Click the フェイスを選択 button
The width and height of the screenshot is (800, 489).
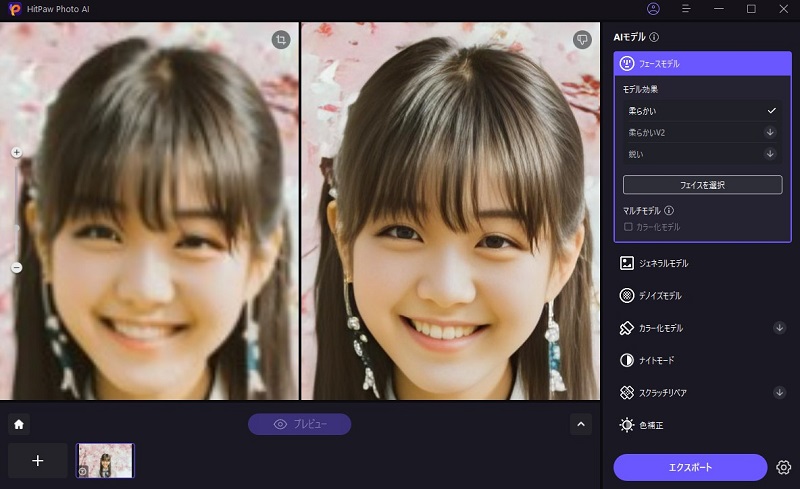pos(702,185)
